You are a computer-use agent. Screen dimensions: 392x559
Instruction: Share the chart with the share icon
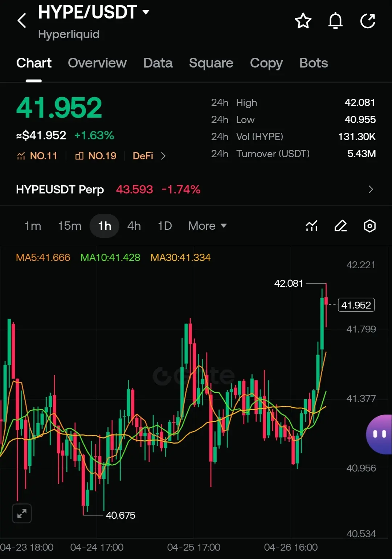(x=368, y=21)
